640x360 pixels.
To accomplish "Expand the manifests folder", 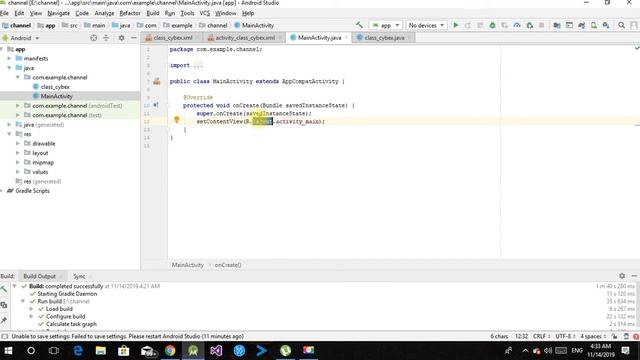I will coord(9,58).
